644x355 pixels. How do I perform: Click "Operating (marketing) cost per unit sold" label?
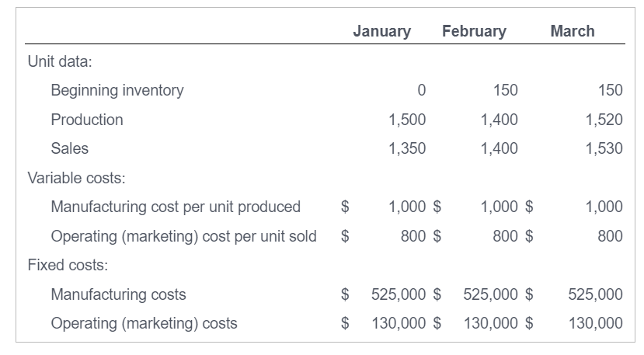[183, 235]
